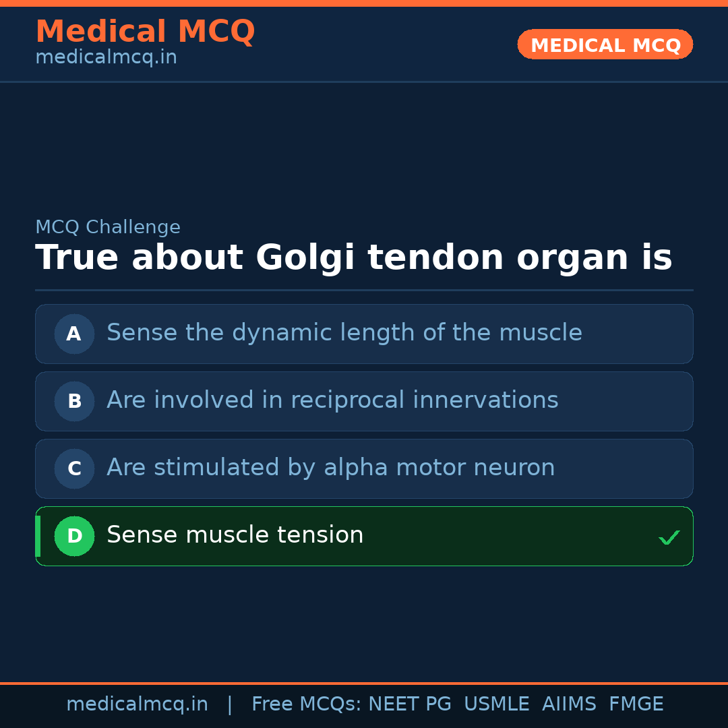The height and width of the screenshot is (728, 728).
Task: Select option 'Sense the dynamic length of the muscle'
Action: 344,333
